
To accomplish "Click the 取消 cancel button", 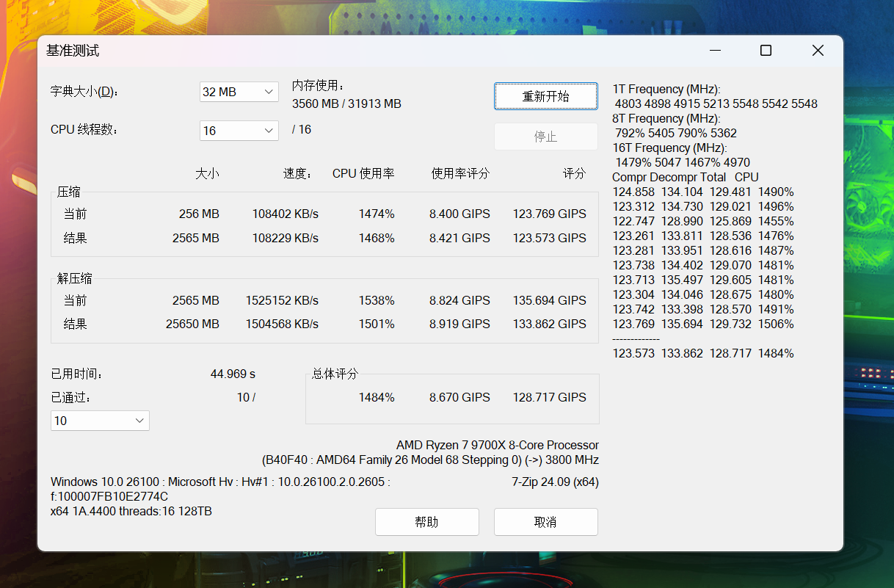I will pos(546,522).
